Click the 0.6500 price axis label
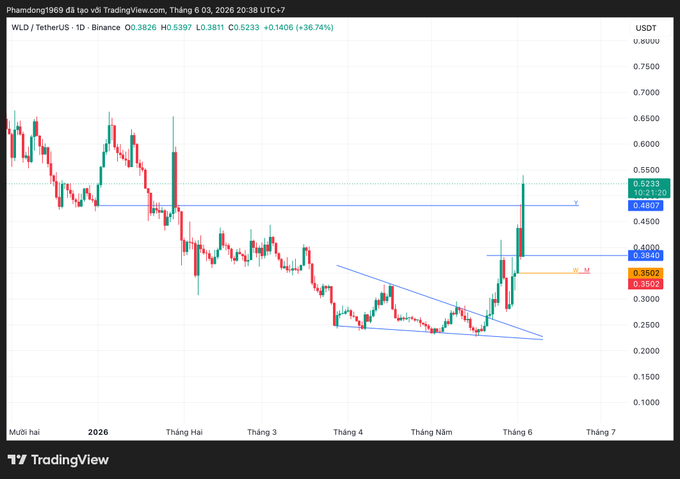Viewport: 680px width, 479px height. 646,118
